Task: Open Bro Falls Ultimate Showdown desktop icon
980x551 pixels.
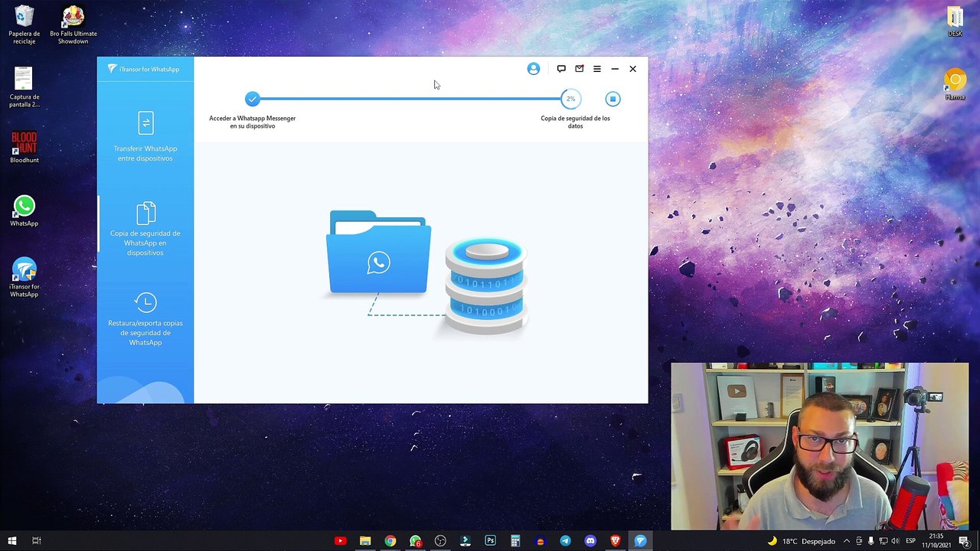Action: click(x=73, y=24)
